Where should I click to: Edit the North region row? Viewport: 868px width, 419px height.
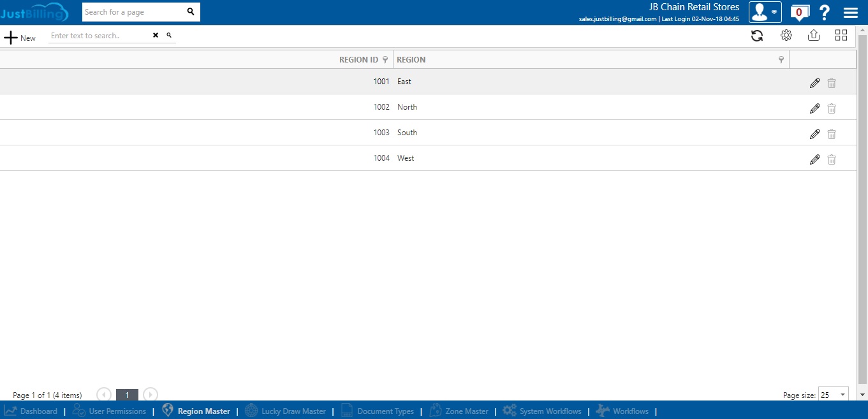coord(814,108)
